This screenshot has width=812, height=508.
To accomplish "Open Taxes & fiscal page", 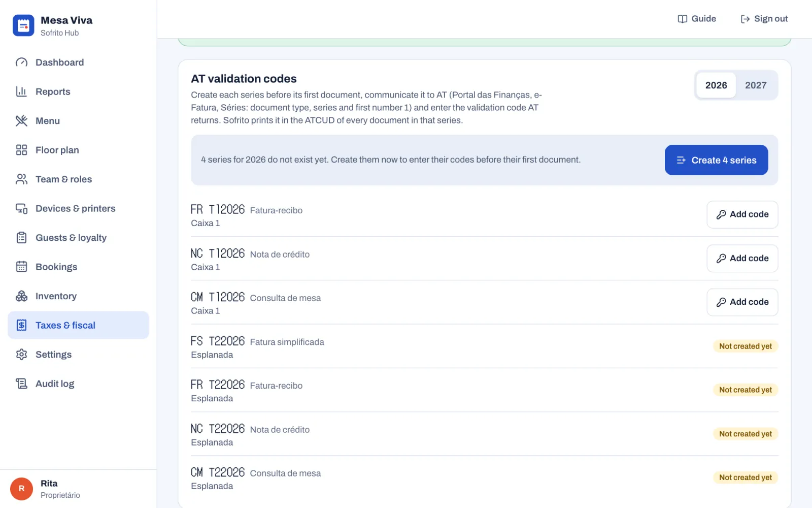I will 78,325.
